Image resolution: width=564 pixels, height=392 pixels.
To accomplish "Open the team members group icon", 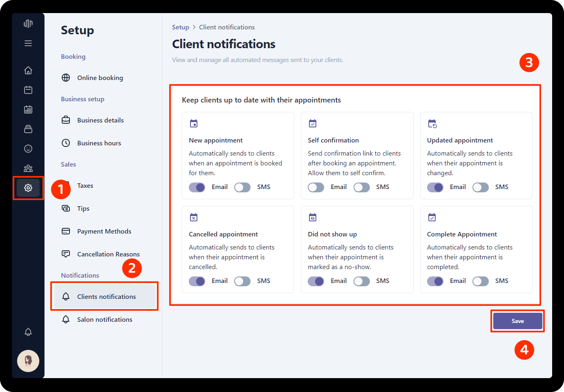I will coord(28,168).
